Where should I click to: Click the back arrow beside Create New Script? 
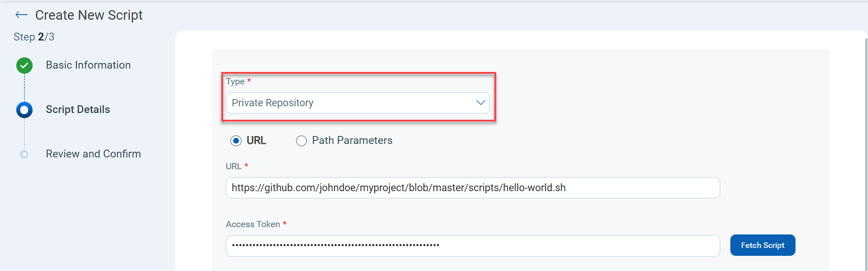click(21, 15)
